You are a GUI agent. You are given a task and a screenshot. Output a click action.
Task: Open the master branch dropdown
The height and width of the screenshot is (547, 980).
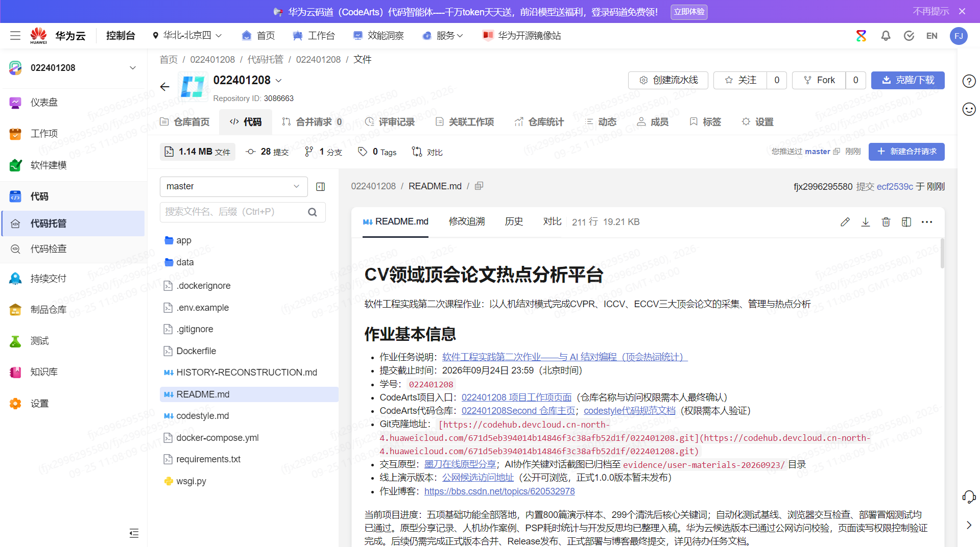coord(234,186)
